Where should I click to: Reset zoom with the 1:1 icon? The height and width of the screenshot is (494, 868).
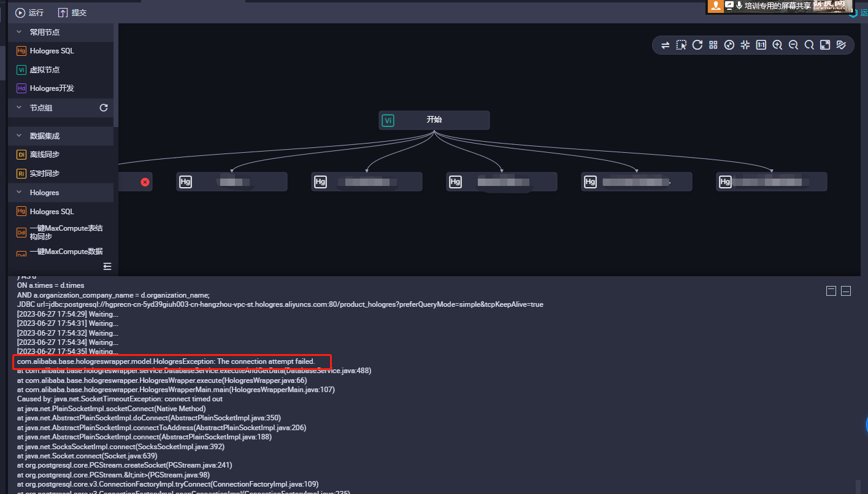click(761, 45)
